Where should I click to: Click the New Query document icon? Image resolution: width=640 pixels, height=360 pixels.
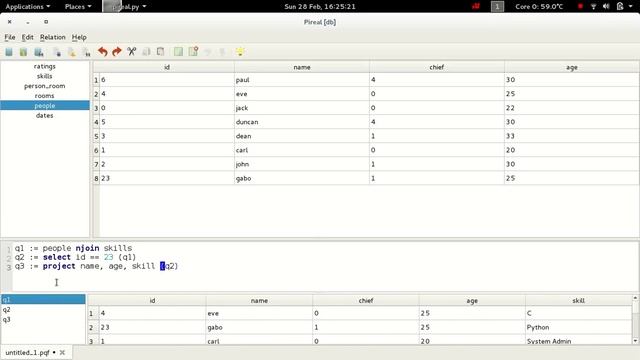coord(57,52)
